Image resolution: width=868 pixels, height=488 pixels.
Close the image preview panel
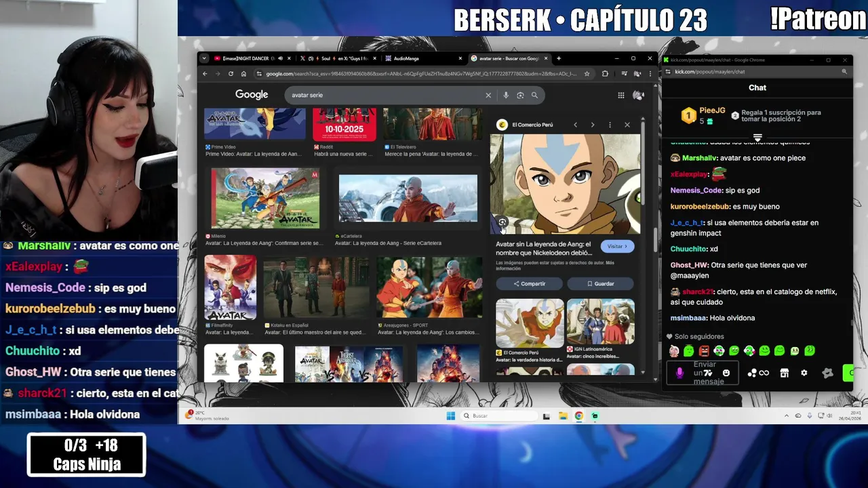click(x=627, y=125)
